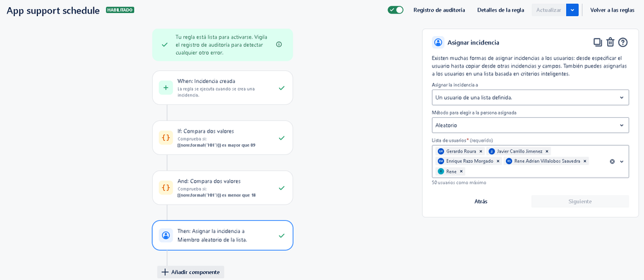
Task: Click the Rene Adrian Villalobos Saavedra avatar
Action: (x=509, y=161)
